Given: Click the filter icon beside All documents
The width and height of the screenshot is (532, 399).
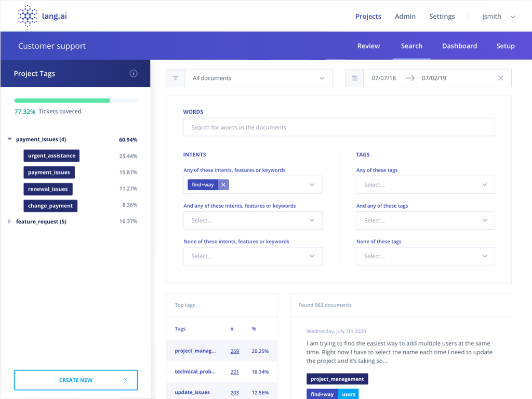Looking at the screenshot, I should (176, 78).
